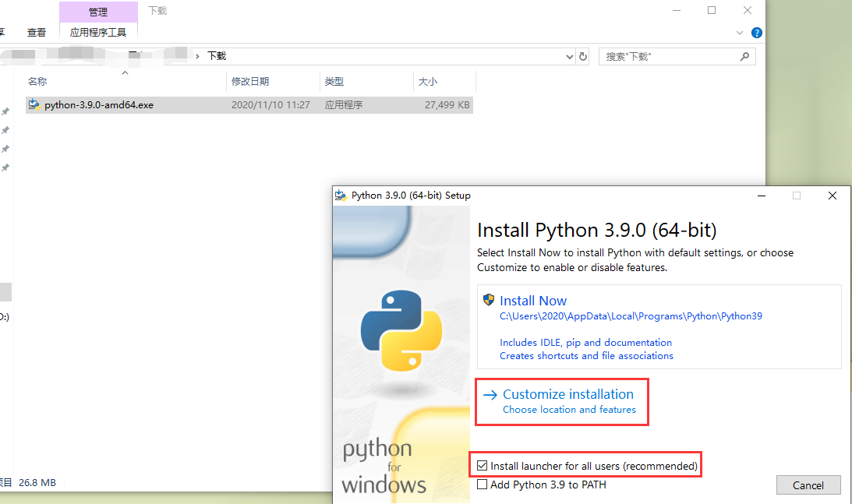Click the search magnifier icon in Explorer
852x504 pixels.
point(744,57)
